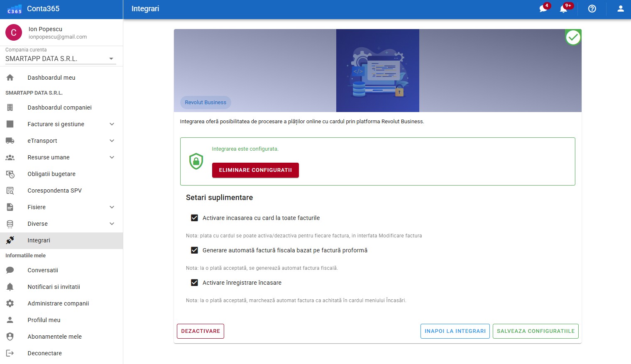Click Salveaza Configuratiile button
The width and height of the screenshot is (631, 364).
click(x=536, y=331)
